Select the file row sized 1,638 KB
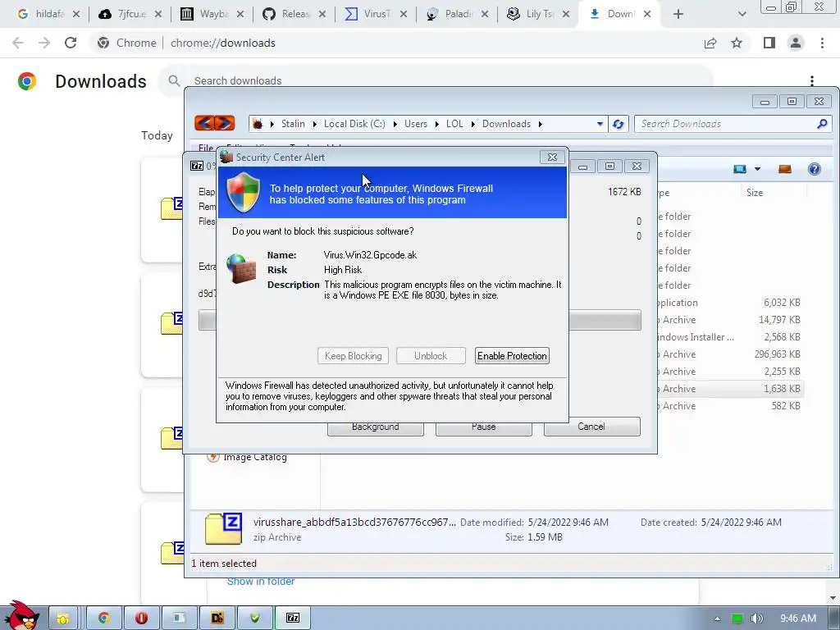 (730, 389)
